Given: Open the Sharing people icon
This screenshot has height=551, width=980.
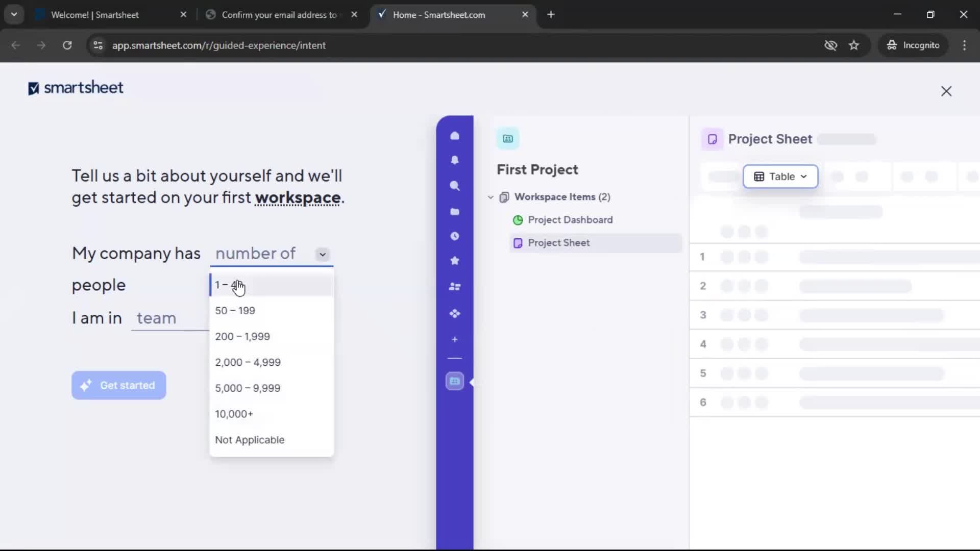Looking at the screenshot, I should click(454, 287).
